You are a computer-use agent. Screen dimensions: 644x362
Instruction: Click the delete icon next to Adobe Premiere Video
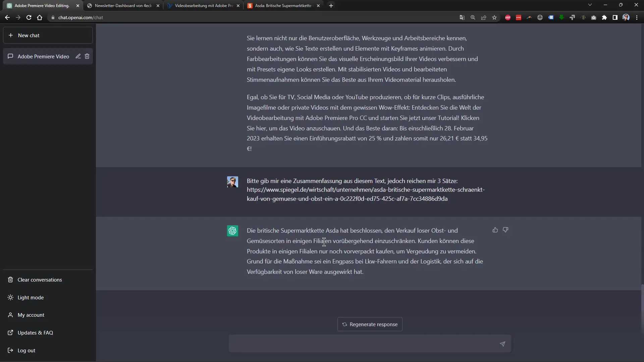click(87, 56)
